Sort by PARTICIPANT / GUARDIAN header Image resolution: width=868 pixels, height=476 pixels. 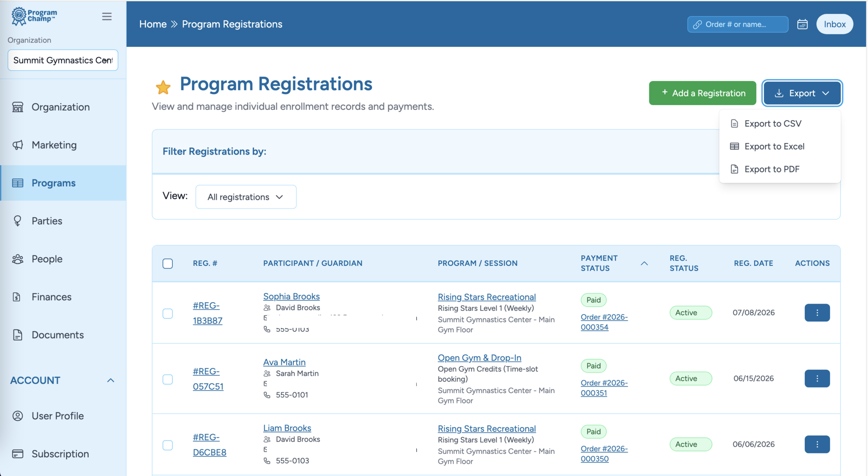312,263
